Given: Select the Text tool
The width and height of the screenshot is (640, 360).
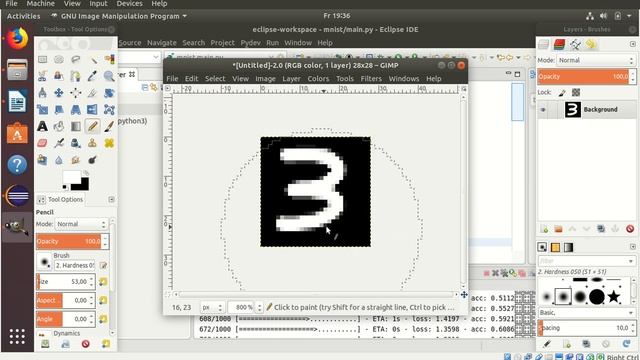Looking at the screenshot, I should (x=42, y=127).
